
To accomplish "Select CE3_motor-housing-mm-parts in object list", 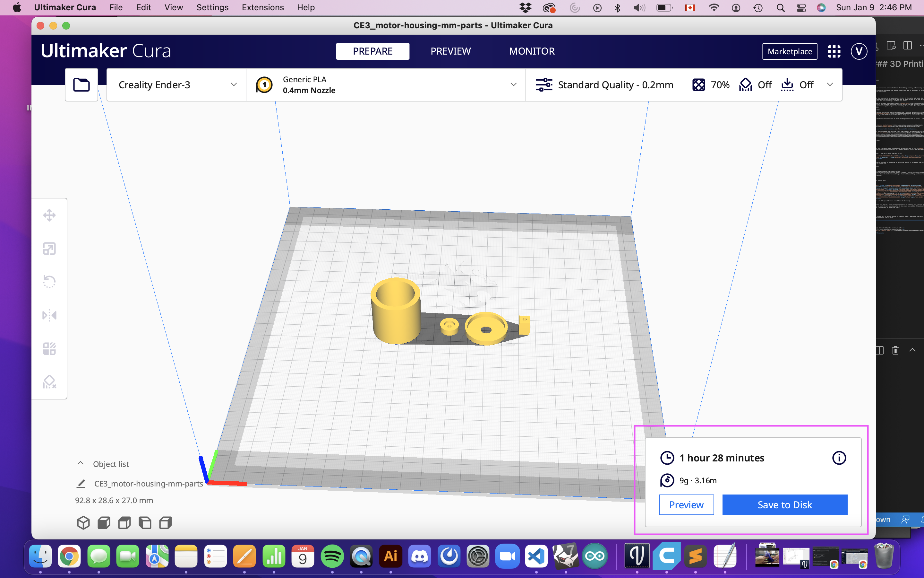I will pos(149,484).
